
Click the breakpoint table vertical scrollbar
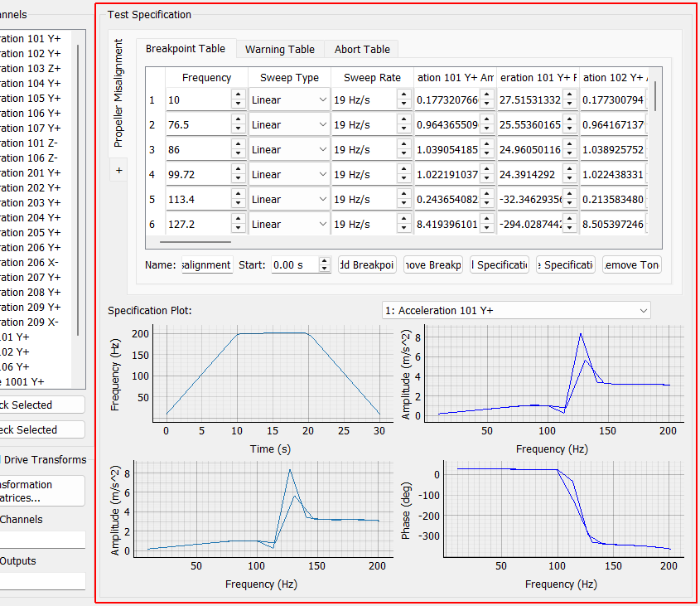pos(655,95)
